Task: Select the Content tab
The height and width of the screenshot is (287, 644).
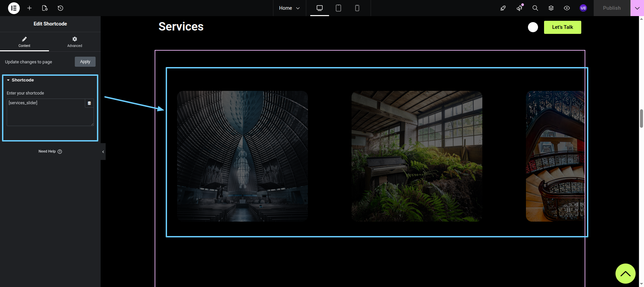Action: click(x=24, y=42)
